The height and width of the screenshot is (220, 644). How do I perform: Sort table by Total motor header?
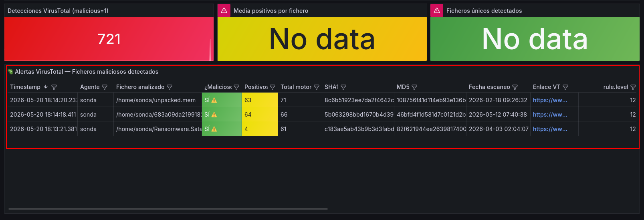296,87
